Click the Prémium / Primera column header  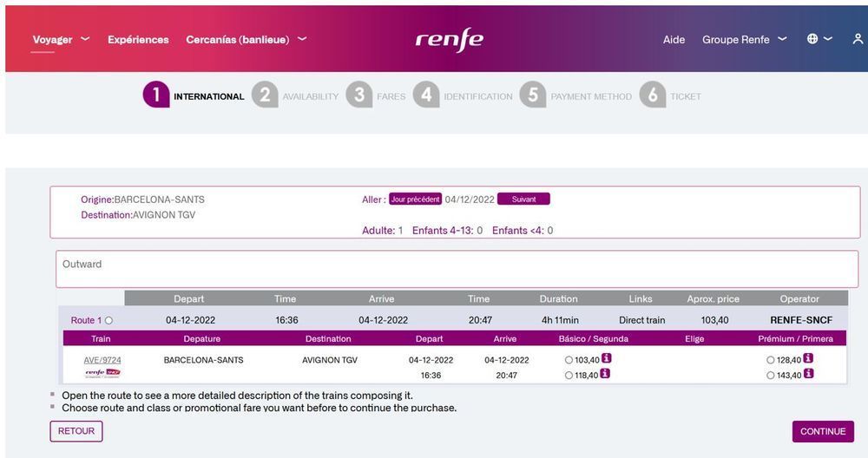coord(795,338)
